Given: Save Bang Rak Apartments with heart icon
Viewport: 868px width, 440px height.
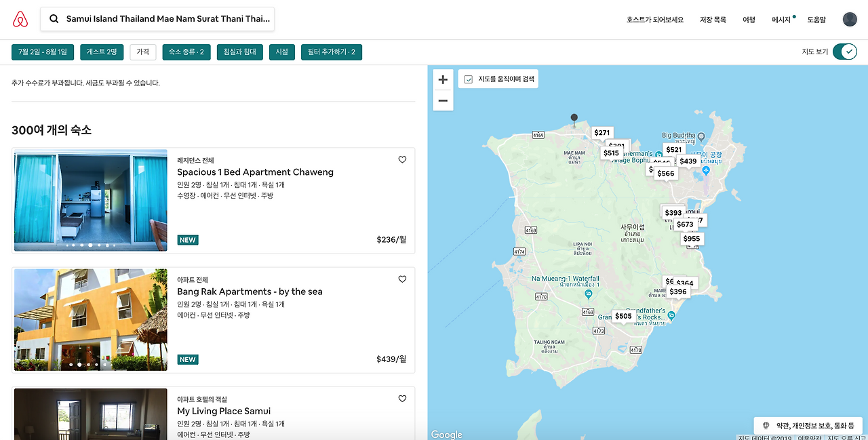Looking at the screenshot, I should click(402, 279).
